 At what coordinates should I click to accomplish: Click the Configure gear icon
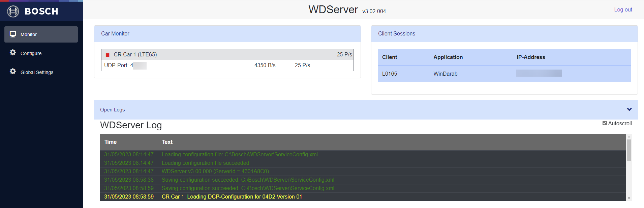(13, 52)
